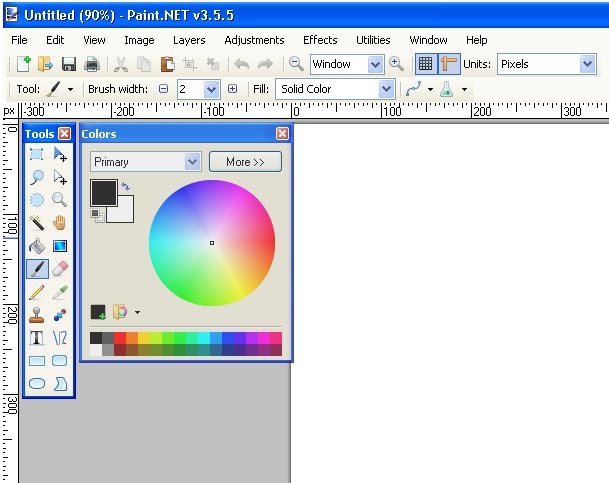Open the Effects menu
The image size is (609, 483).
(x=320, y=40)
